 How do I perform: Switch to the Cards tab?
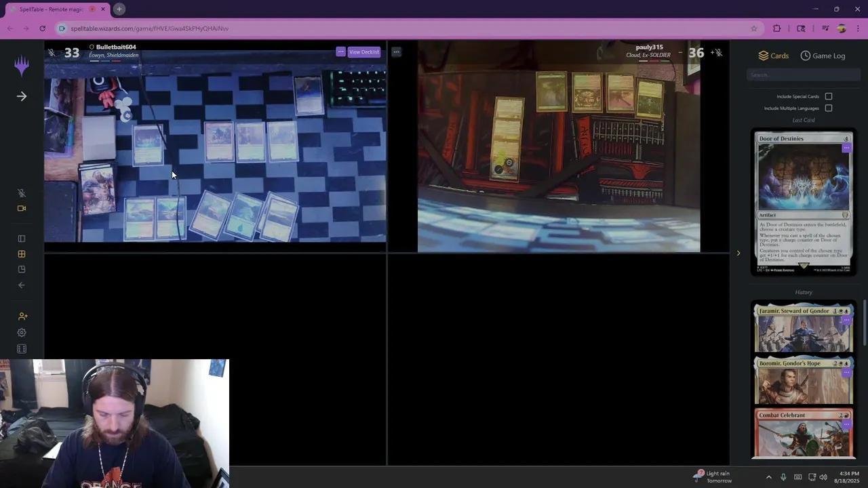[774, 56]
